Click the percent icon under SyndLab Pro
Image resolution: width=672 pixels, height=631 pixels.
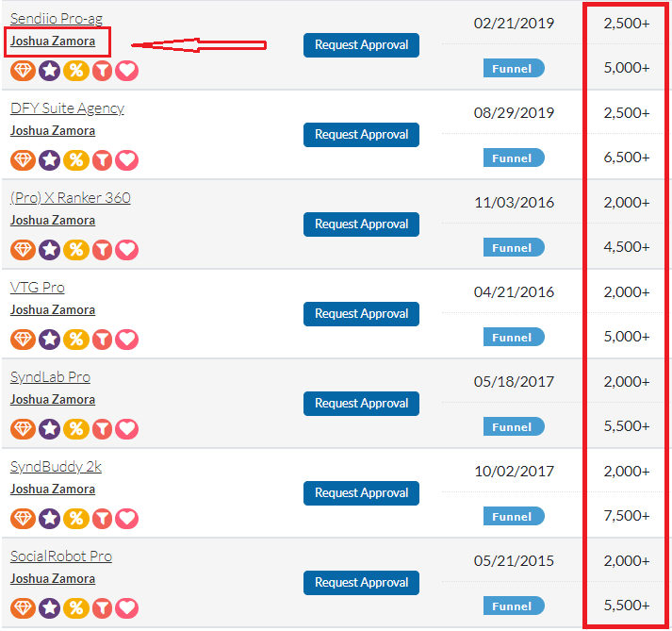pos(76,429)
